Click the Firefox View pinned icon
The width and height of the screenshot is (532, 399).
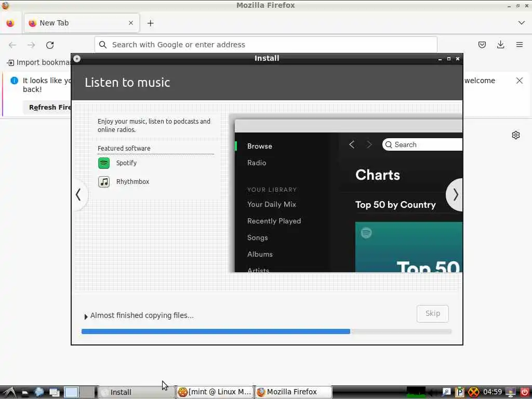[x=10, y=23]
